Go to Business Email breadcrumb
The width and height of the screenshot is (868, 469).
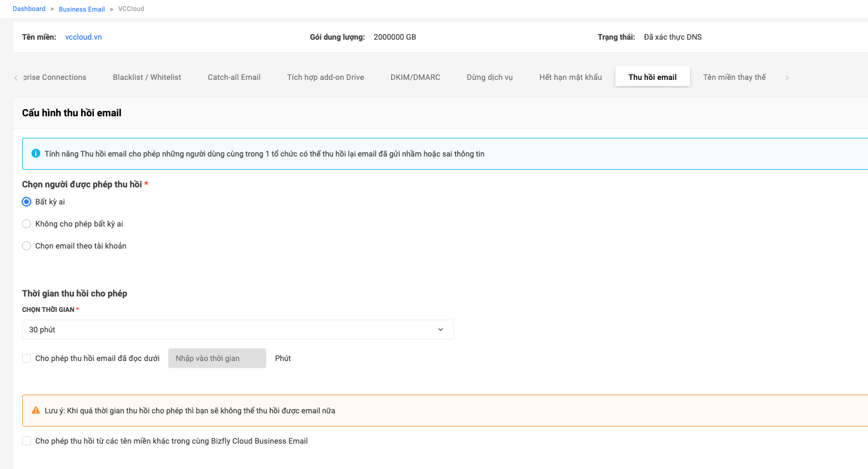82,9
